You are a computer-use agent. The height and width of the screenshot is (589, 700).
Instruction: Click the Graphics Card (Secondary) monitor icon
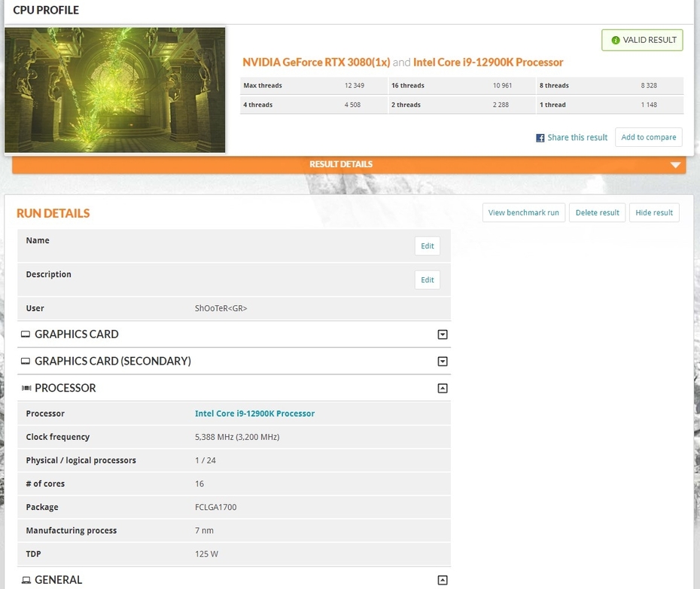coord(26,361)
